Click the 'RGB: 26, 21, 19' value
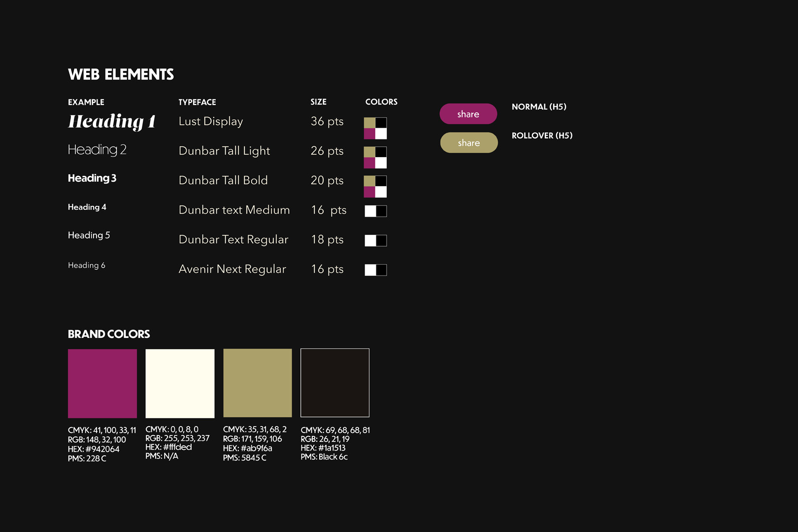 [325, 439]
